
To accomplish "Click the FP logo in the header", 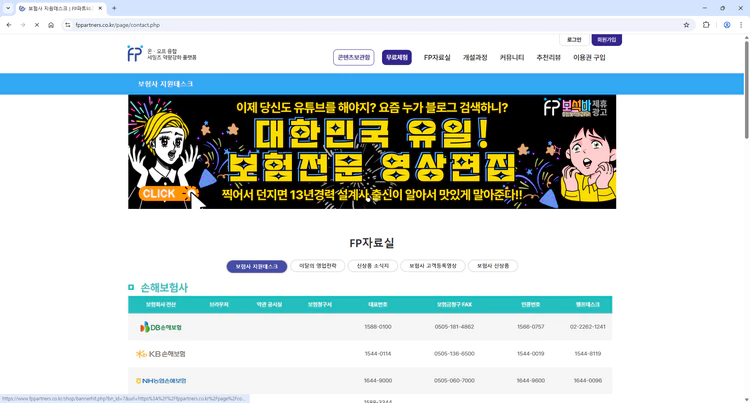I will tap(135, 54).
